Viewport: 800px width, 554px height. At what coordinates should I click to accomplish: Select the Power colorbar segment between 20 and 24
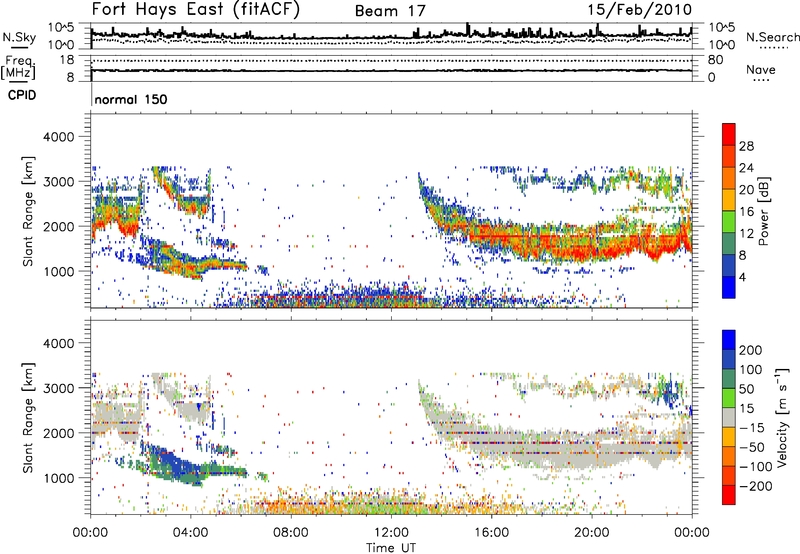pos(729,178)
